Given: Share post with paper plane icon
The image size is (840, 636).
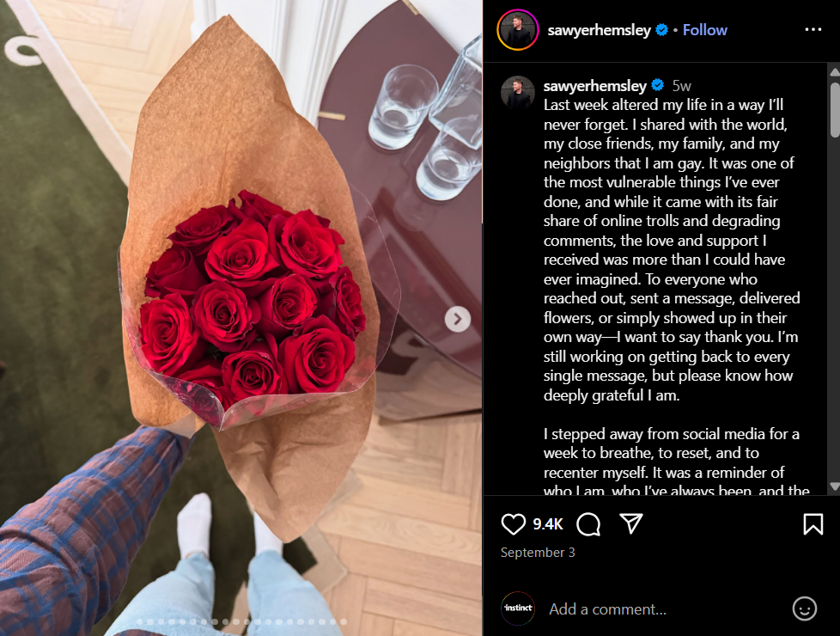Looking at the screenshot, I should tap(630, 523).
